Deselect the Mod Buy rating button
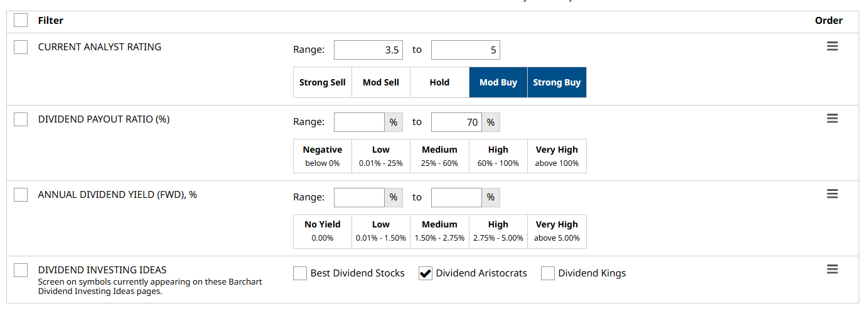The width and height of the screenshot is (868, 316). (x=498, y=82)
